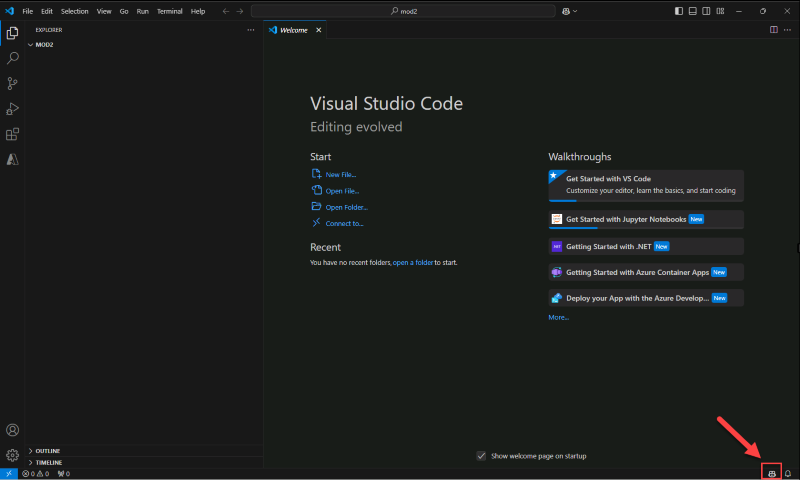This screenshot has width=800, height=480.
Task: Click the mod2 command center search box
Action: [403, 11]
